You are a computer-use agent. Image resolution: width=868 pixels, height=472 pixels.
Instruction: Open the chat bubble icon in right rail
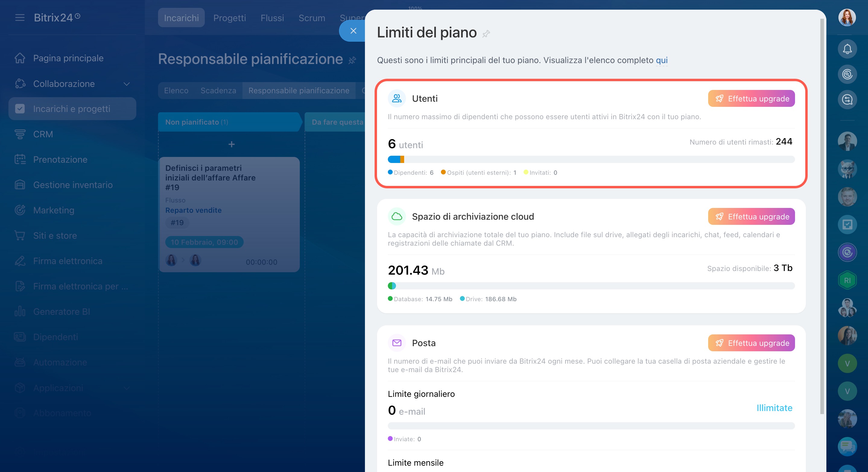[x=847, y=446]
